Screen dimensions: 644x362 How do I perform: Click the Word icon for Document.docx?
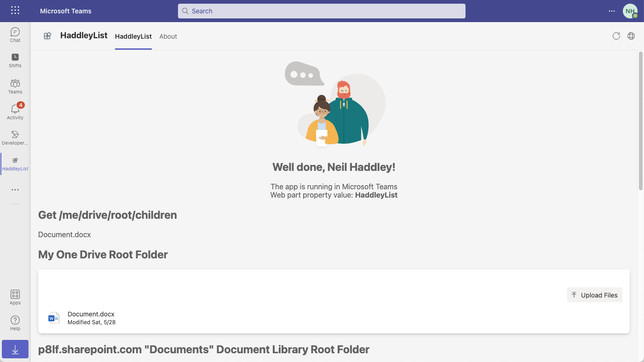point(54,318)
